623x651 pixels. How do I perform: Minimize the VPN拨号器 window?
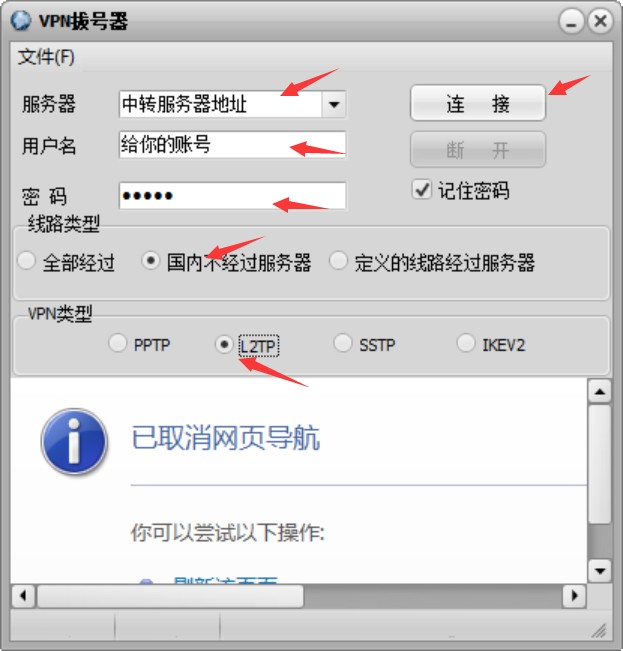571,21
